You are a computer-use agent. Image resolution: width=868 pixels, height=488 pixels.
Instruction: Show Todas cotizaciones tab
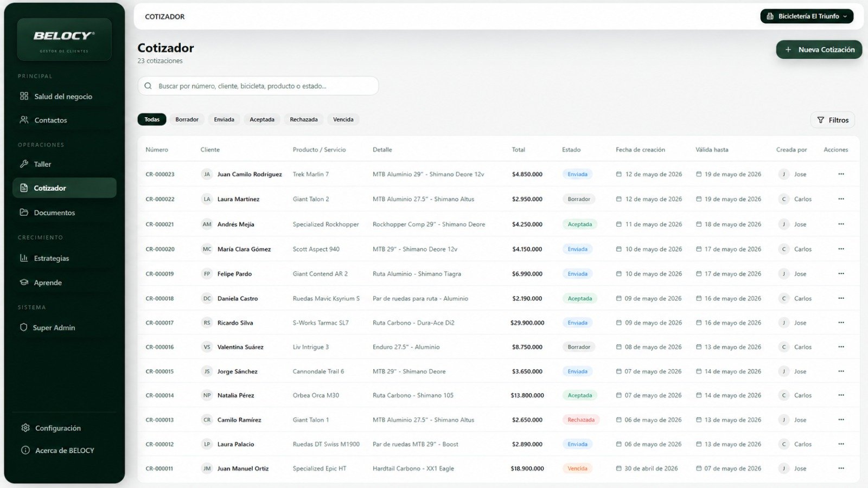152,119
